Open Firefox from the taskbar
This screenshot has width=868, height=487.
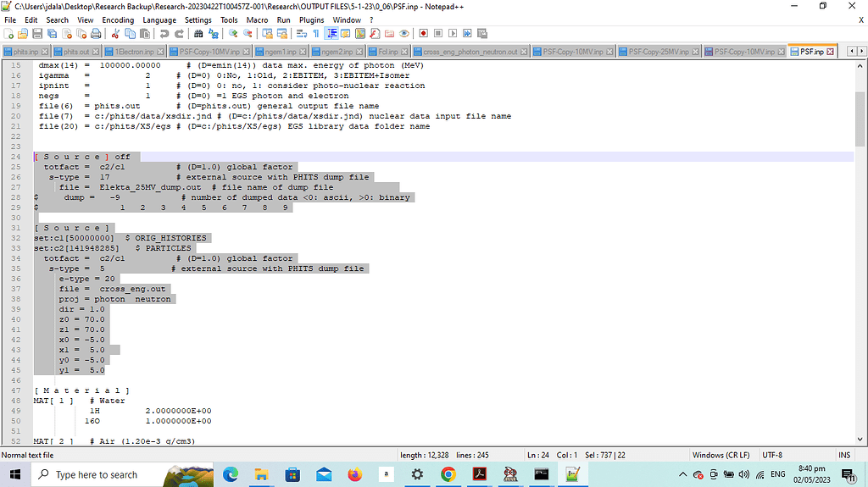point(355,474)
